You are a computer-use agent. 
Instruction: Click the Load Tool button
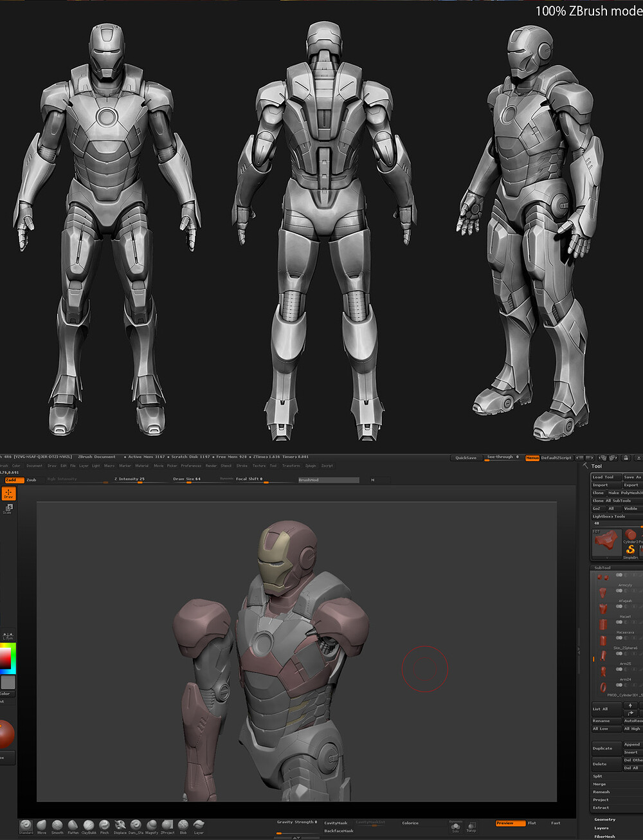pyautogui.click(x=606, y=477)
